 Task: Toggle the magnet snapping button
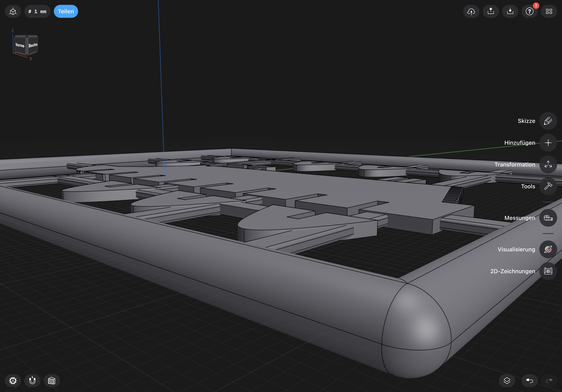32,380
